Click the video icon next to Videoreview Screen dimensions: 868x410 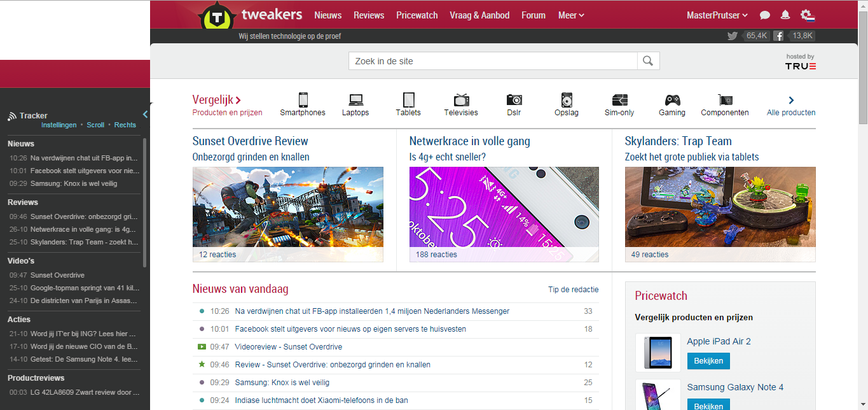click(202, 347)
